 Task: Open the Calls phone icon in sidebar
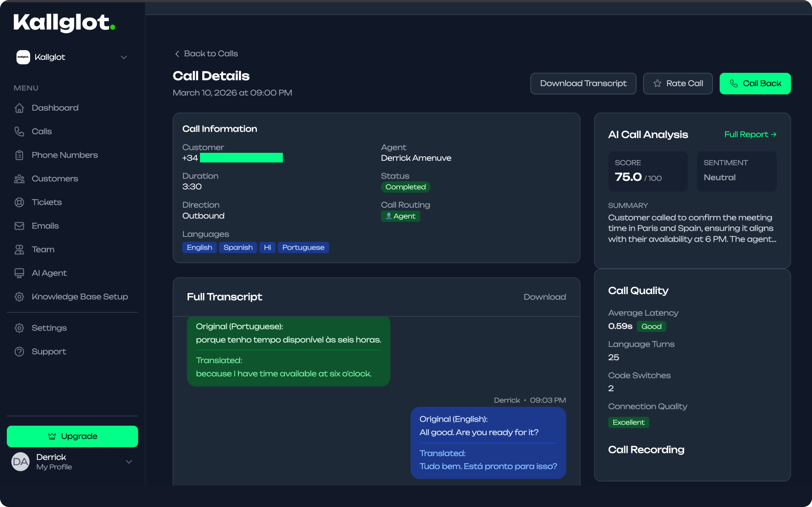coord(19,131)
